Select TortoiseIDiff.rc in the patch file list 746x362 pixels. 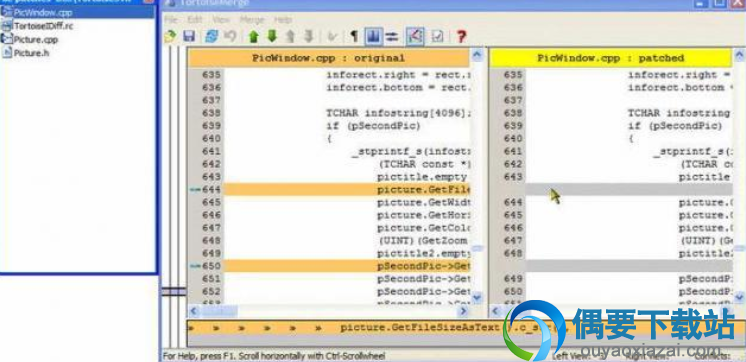pos(43,26)
